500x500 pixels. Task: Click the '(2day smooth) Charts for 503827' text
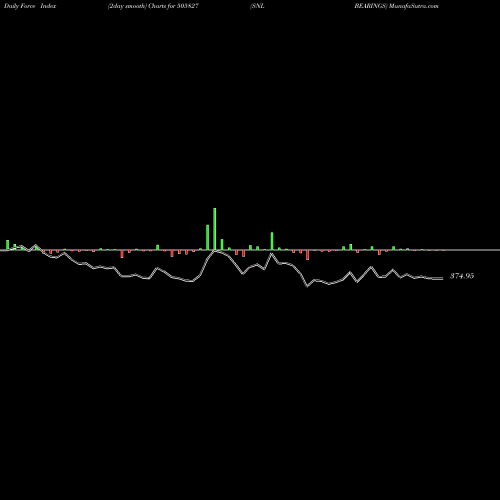click(x=153, y=6)
